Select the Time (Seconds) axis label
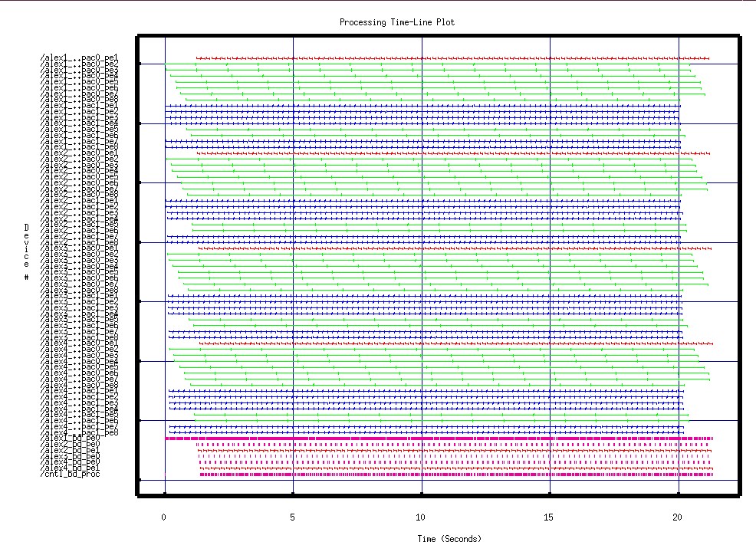 coord(450,538)
